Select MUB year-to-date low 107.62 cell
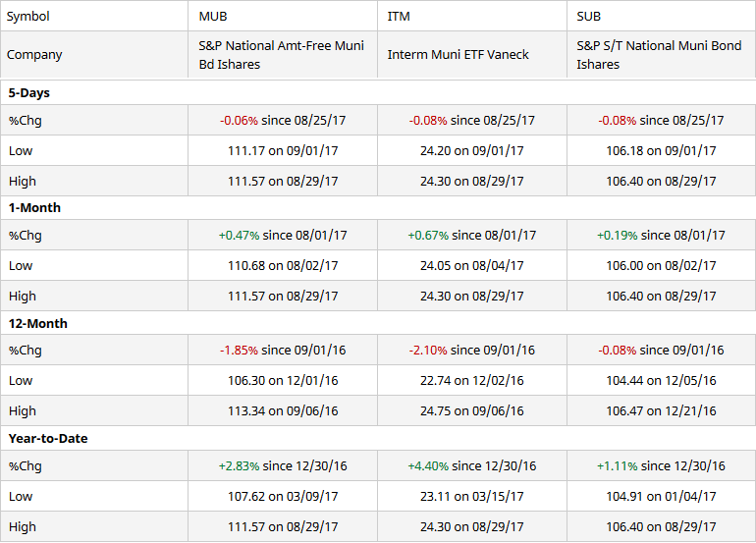Screen dimensions: 756x543 (283, 496)
